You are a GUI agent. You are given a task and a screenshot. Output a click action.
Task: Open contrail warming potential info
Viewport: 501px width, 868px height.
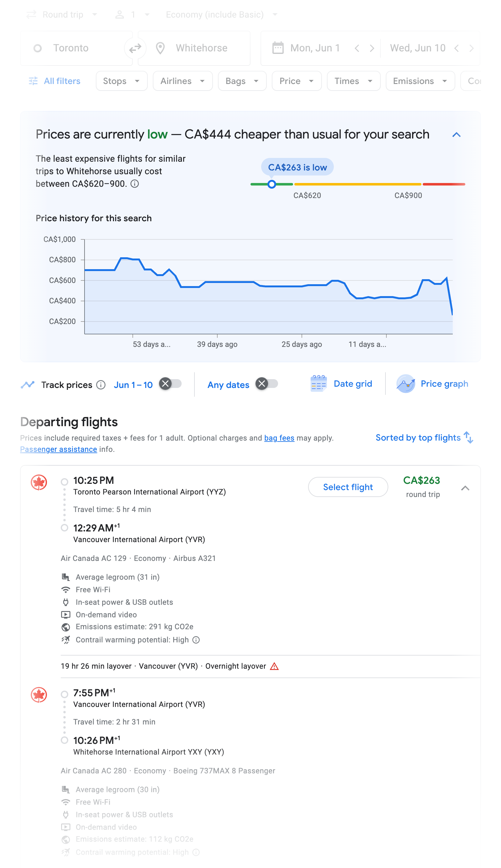[x=196, y=640]
